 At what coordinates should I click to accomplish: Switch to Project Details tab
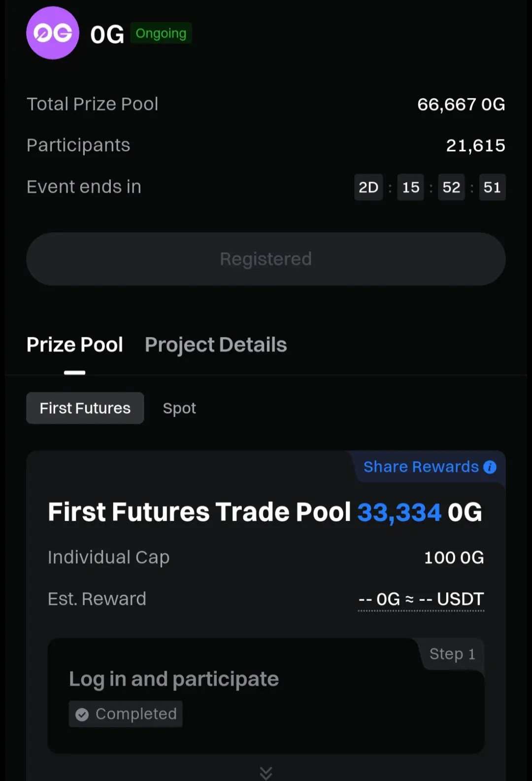coord(216,345)
